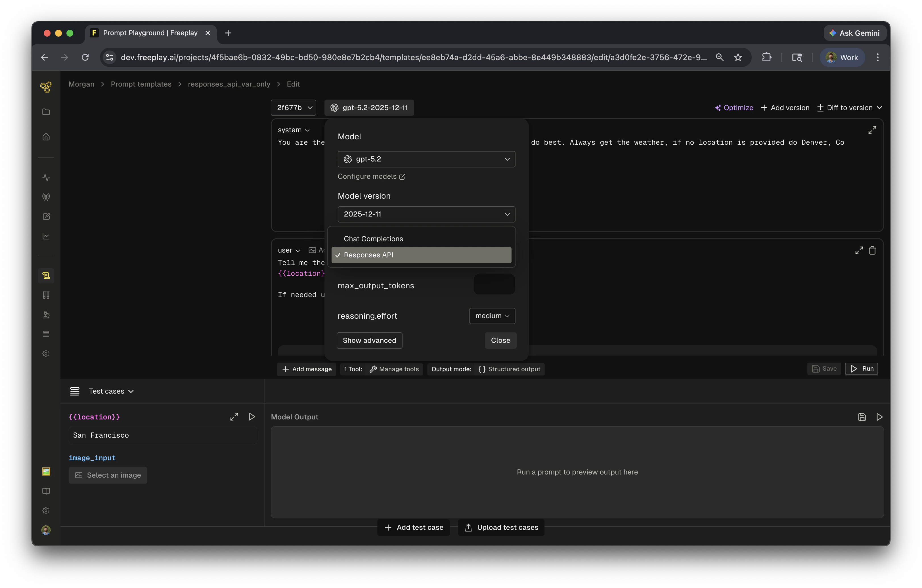Open the Diff to version dropdown
The image size is (922, 588).
(x=850, y=108)
